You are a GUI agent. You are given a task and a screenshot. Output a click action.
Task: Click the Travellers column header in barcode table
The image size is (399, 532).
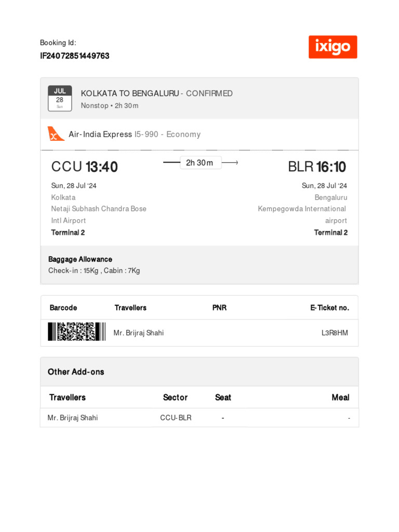point(130,308)
